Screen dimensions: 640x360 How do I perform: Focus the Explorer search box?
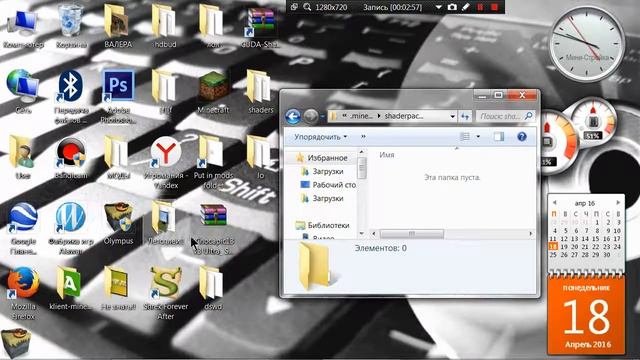506,116
